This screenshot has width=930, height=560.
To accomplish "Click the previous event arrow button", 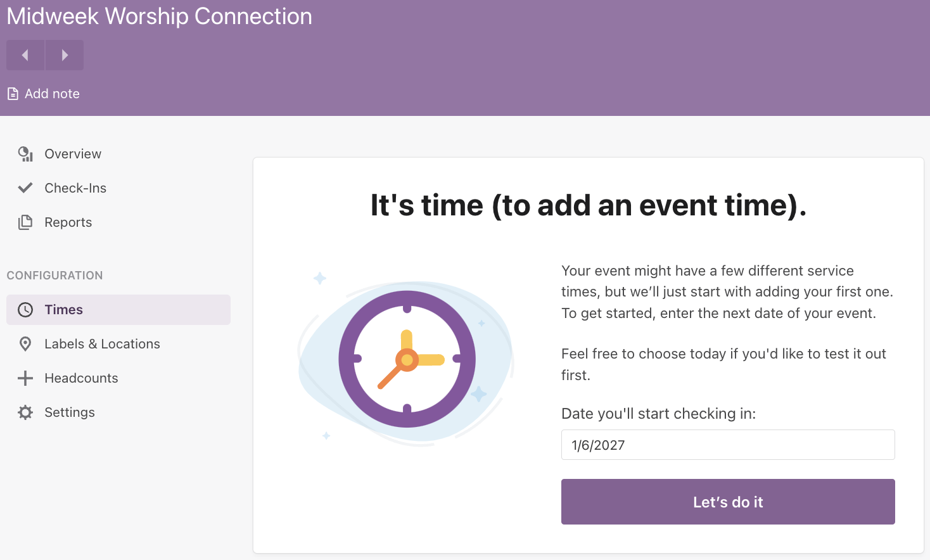I will 25,55.
